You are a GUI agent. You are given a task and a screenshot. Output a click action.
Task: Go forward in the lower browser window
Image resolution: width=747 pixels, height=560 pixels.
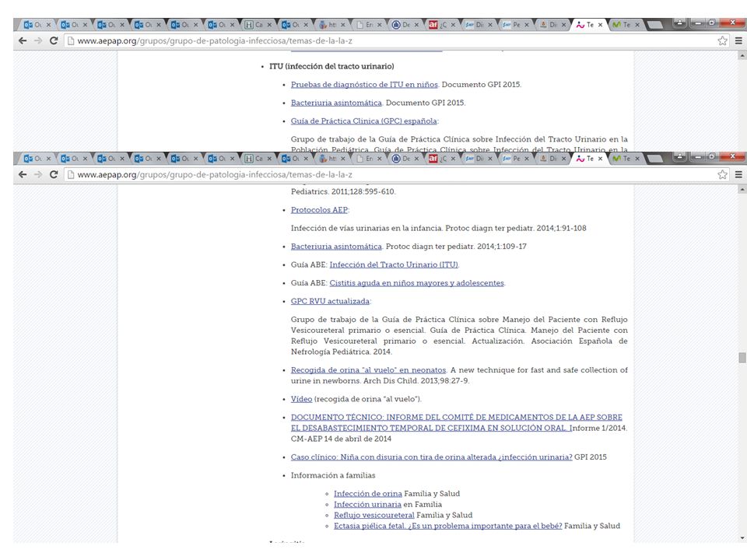[38, 174]
